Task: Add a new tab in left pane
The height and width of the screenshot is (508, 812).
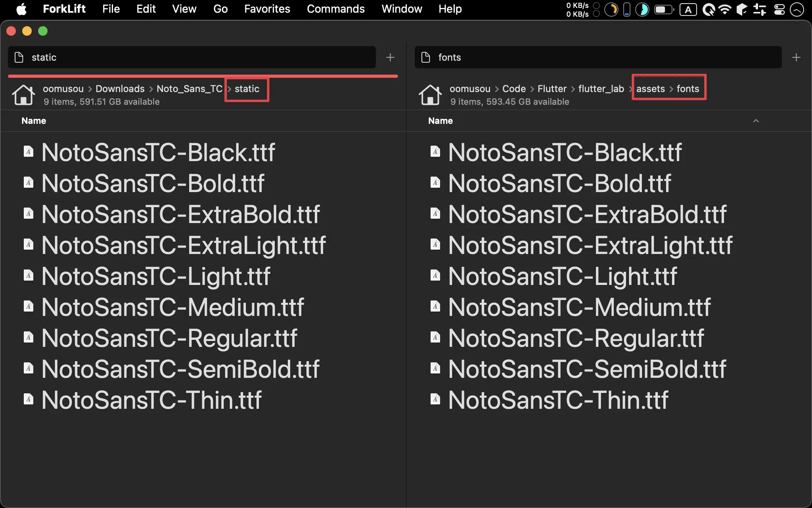Action: point(390,58)
